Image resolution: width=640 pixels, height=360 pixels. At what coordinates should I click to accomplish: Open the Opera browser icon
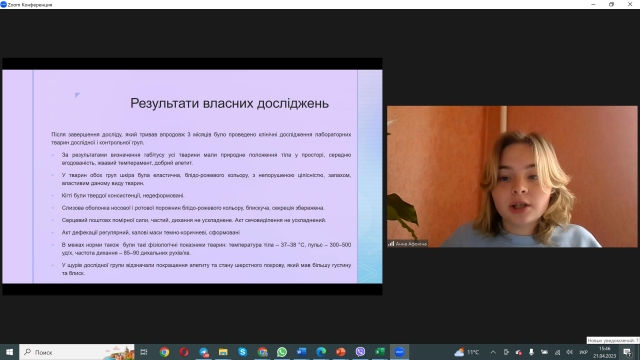point(184,352)
